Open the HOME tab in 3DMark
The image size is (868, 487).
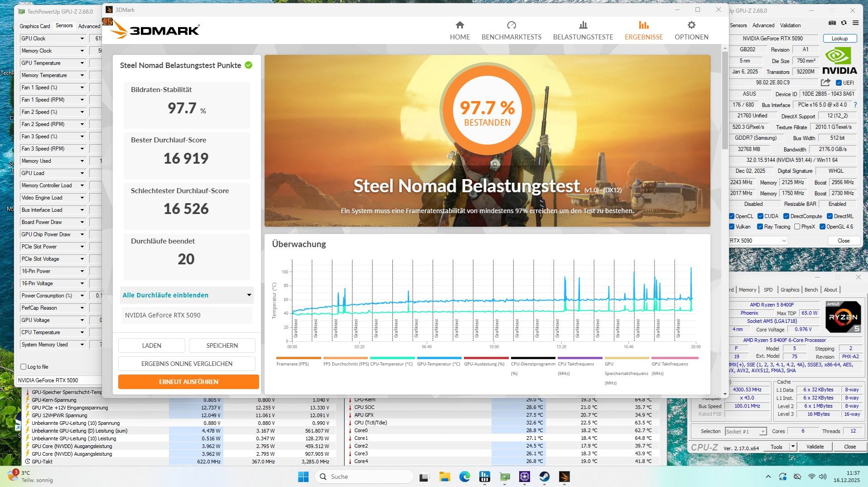click(460, 30)
